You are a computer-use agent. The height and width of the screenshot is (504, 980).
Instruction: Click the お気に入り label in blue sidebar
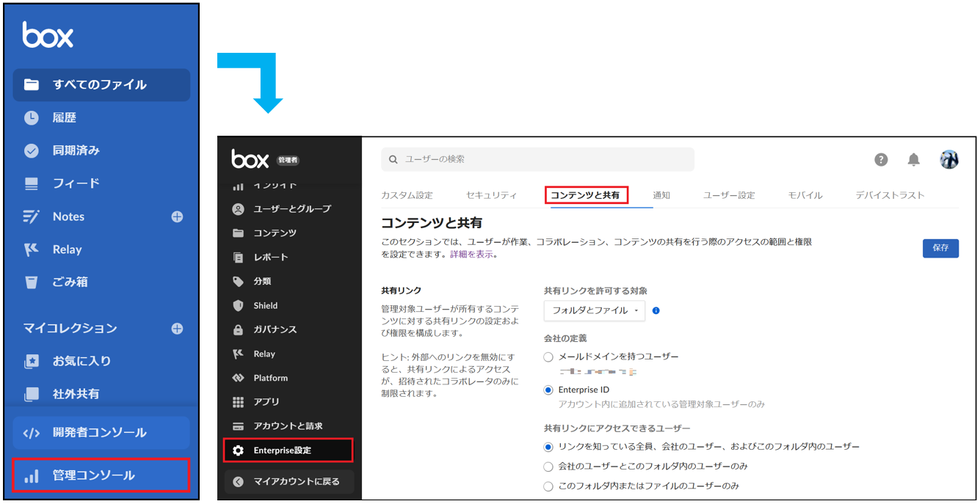[x=81, y=361]
